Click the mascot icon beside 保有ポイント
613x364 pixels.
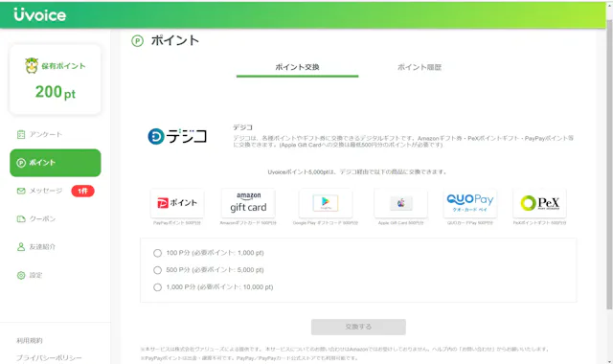[x=32, y=66]
